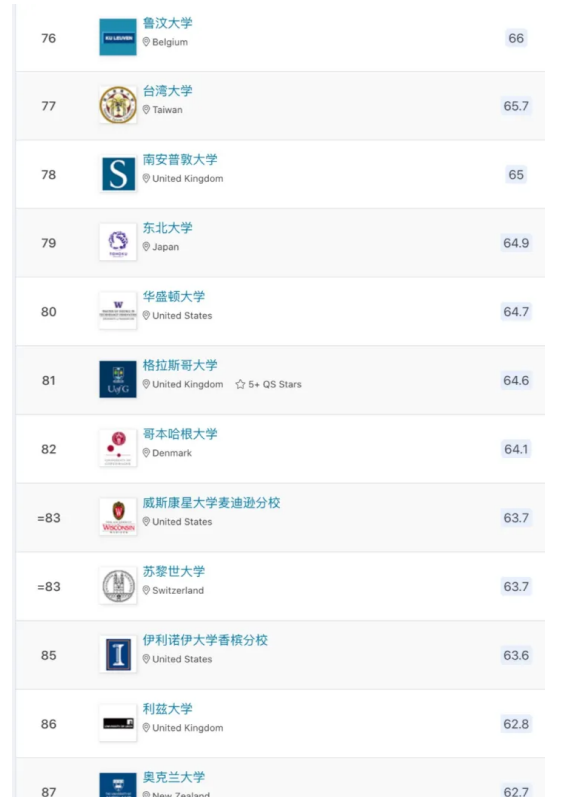Select the Copenhagen University logo
575x802 pixels.
tap(118, 448)
